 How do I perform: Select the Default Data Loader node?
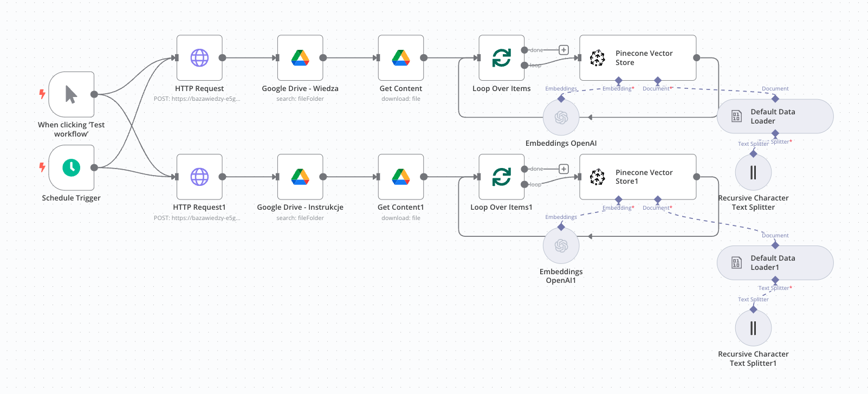(775, 116)
